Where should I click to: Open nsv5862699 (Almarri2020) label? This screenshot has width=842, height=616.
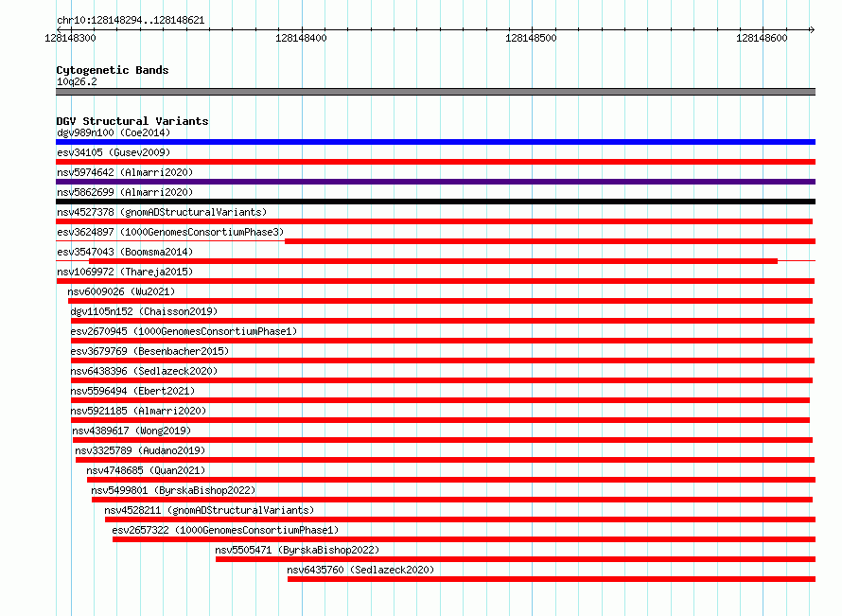point(125,192)
